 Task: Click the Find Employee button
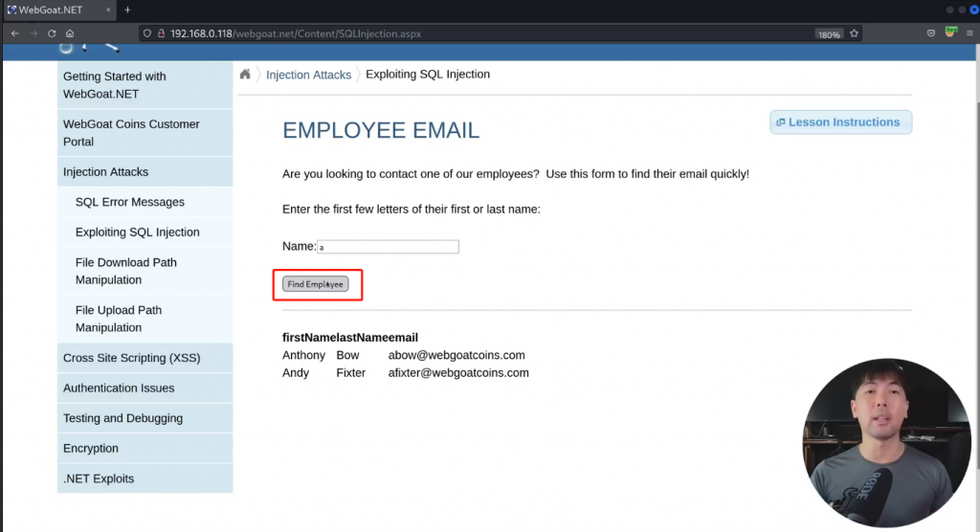pyautogui.click(x=316, y=284)
